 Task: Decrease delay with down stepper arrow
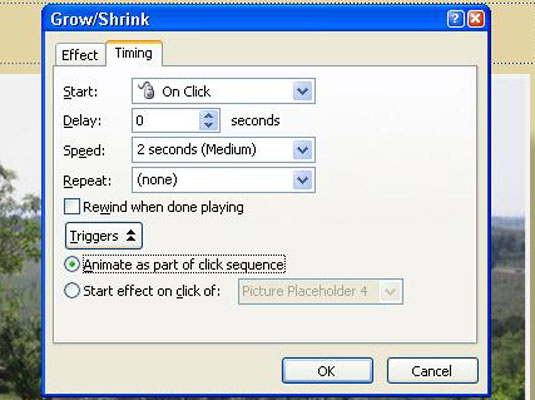(208, 125)
